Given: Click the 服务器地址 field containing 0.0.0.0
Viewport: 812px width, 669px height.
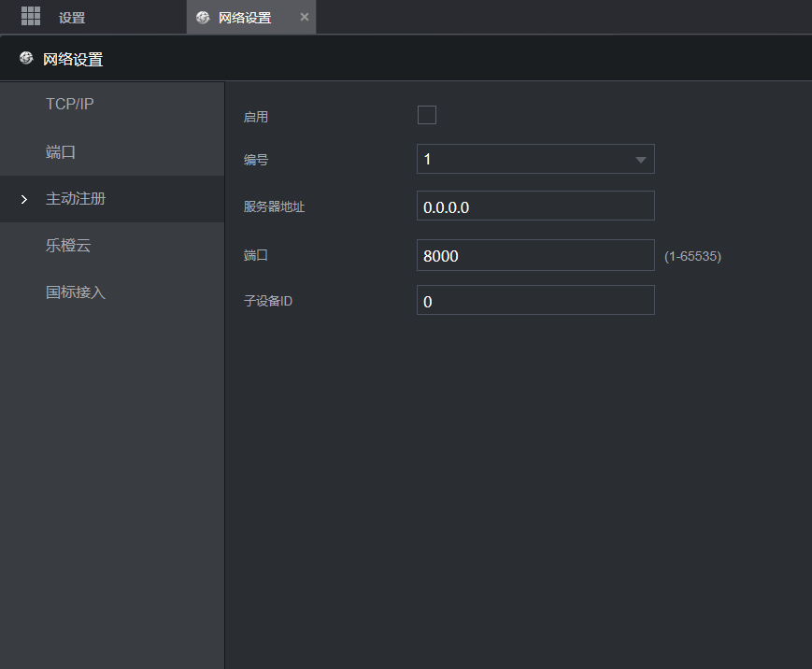Looking at the screenshot, I should click(534, 206).
